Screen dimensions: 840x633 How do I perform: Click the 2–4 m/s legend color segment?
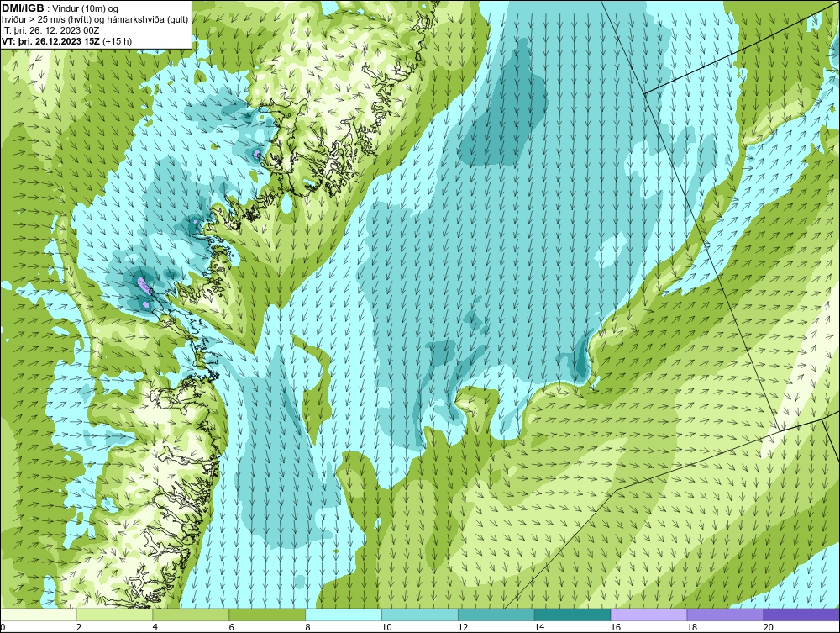point(114,615)
